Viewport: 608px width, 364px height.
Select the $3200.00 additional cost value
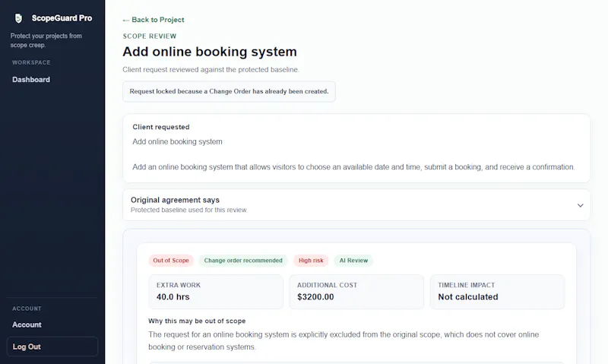[x=315, y=297]
